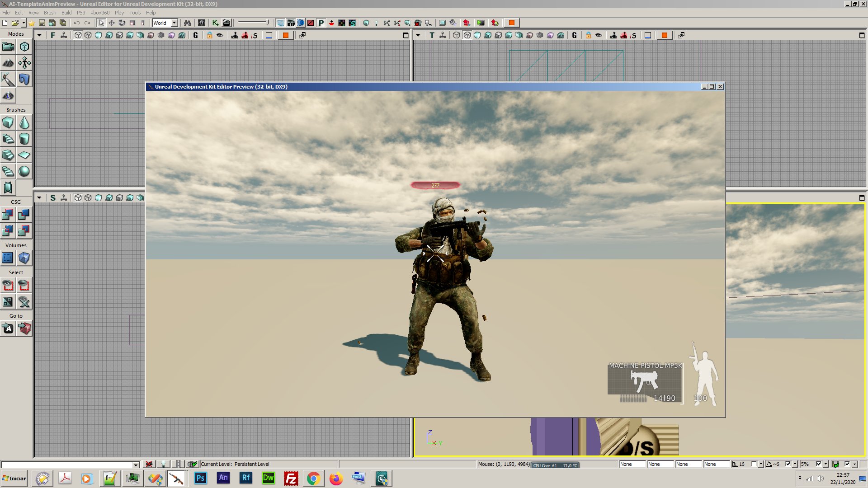Click the Iniciar start button
The height and width of the screenshot is (488, 868).
[x=14, y=479]
